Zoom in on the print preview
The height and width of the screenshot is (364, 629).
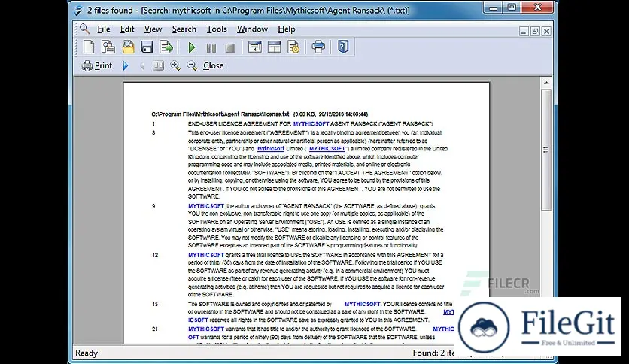tap(175, 65)
